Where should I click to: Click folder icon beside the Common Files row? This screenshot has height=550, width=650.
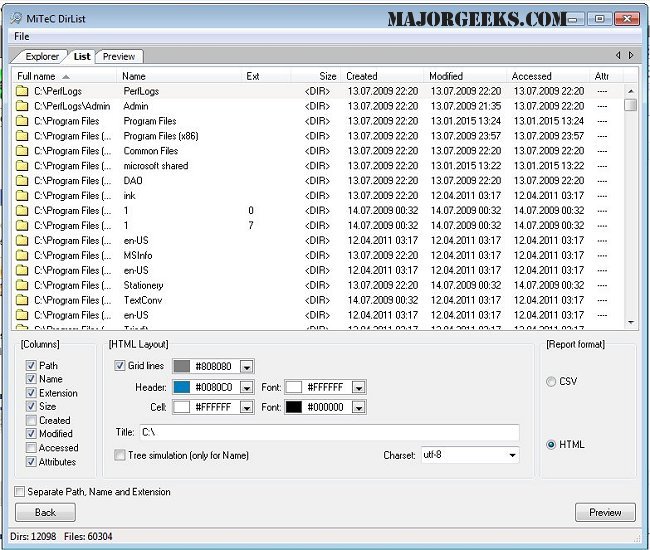click(x=22, y=151)
